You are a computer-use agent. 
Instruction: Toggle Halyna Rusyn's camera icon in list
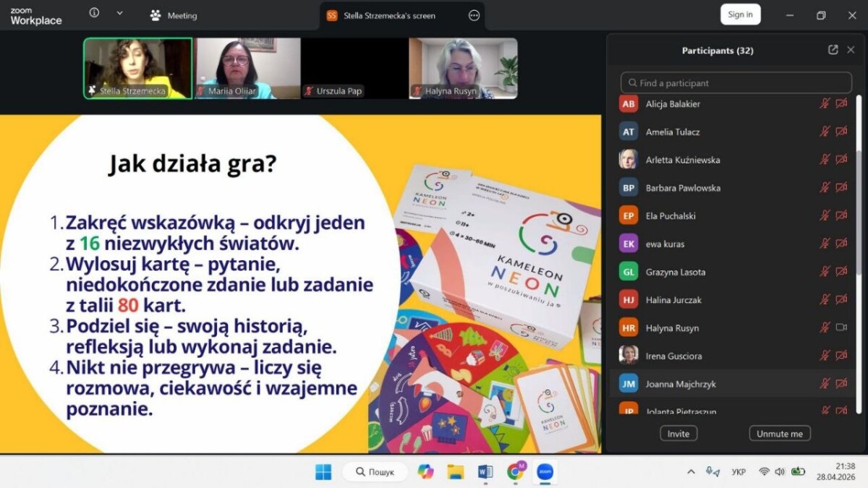point(841,328)
